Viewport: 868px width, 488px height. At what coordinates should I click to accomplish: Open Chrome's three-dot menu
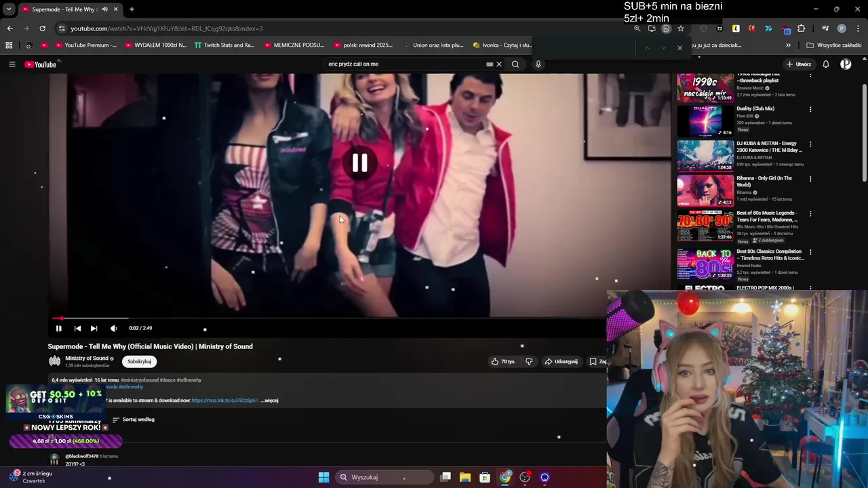click(857, 28)
